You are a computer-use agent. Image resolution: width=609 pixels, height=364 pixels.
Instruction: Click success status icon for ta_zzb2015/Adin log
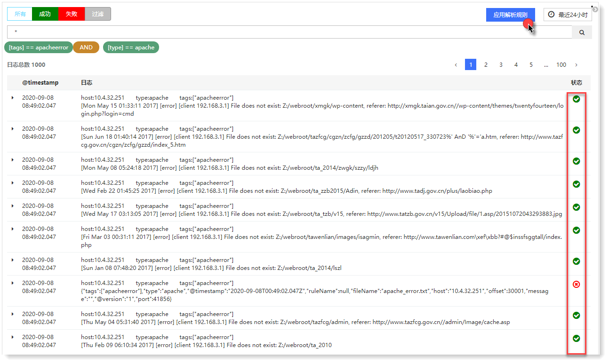[x=576, y=184]
